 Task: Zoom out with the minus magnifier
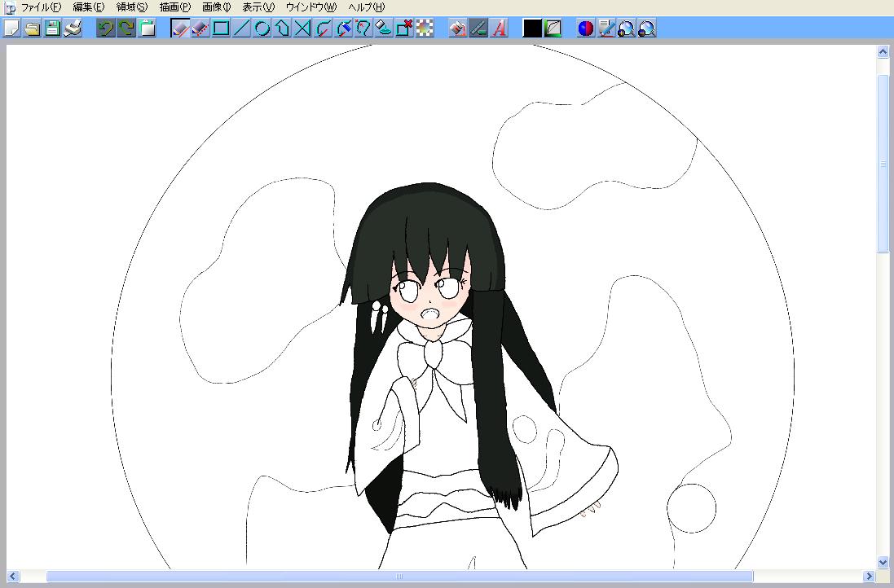(647, 28)
